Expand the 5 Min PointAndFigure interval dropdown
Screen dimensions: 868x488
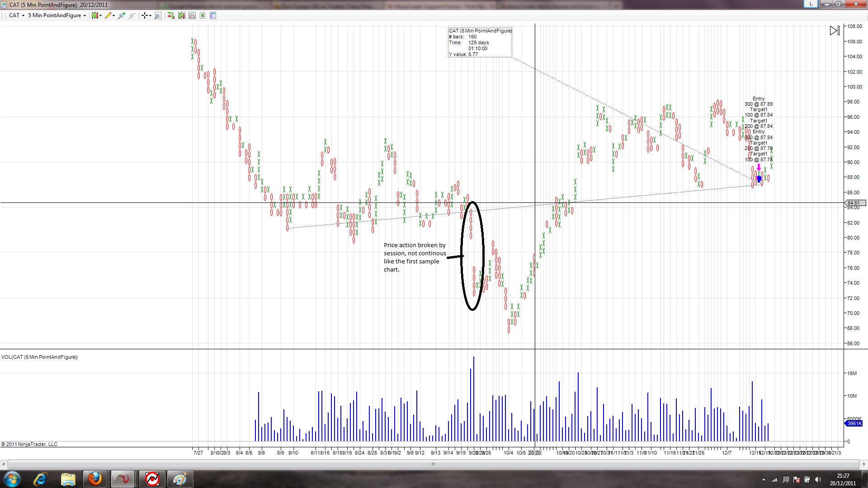click(x=57, y=15)
